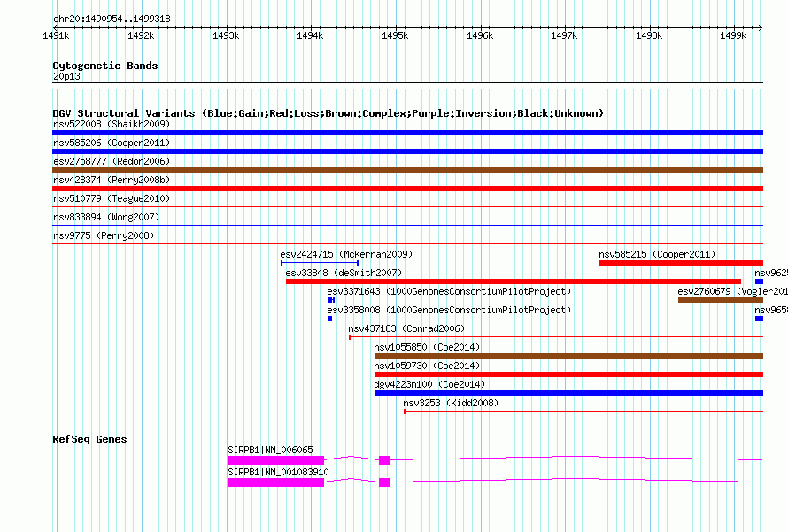Image resolution: width=788 pixels, height=532 pixels.
Task: Click the nsv437183 (Conrad2006) label
Action: (x=406, y=328)
